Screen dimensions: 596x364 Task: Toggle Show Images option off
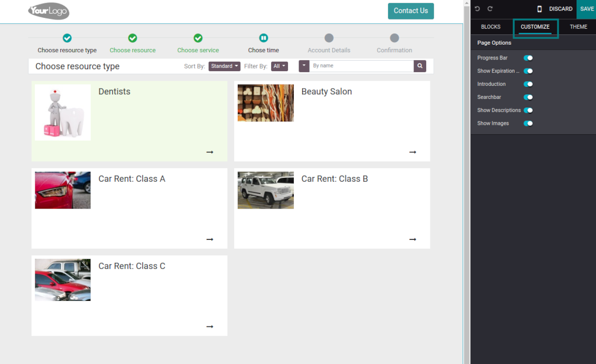(x=528, y=124)
